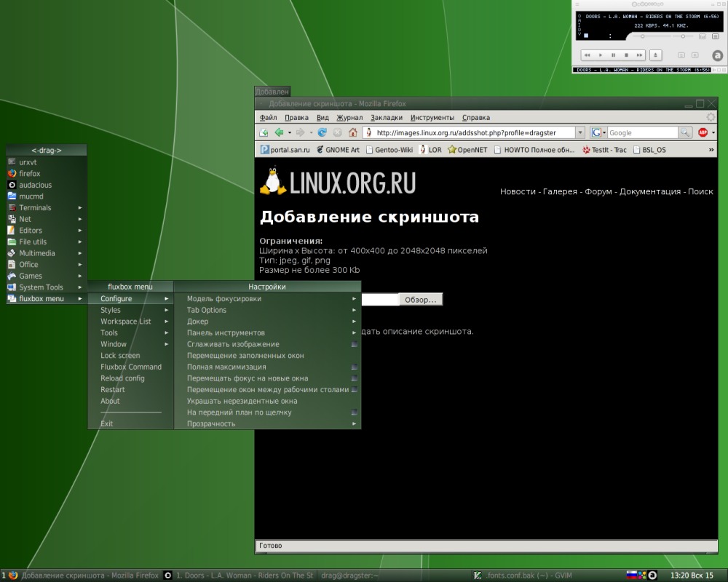Toggle 'Украшать нерезидентные окна' option

coord(267,401)
